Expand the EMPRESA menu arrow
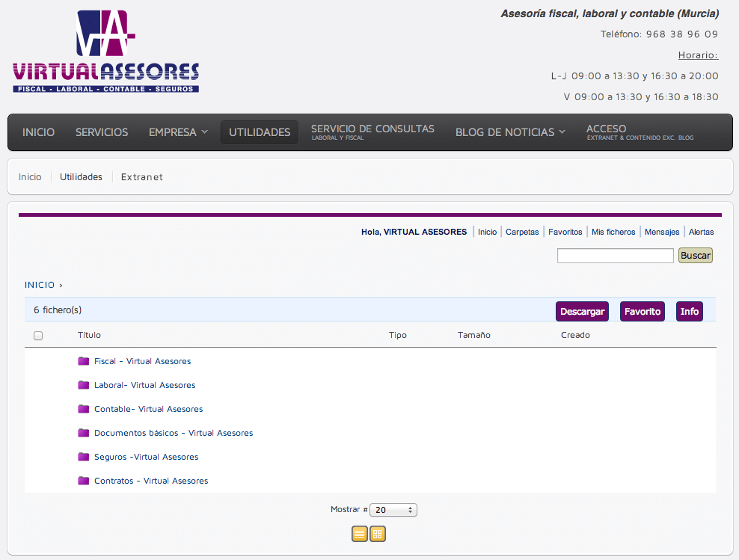739x560 pixels. pyautogui.click(x=204, y=132)
